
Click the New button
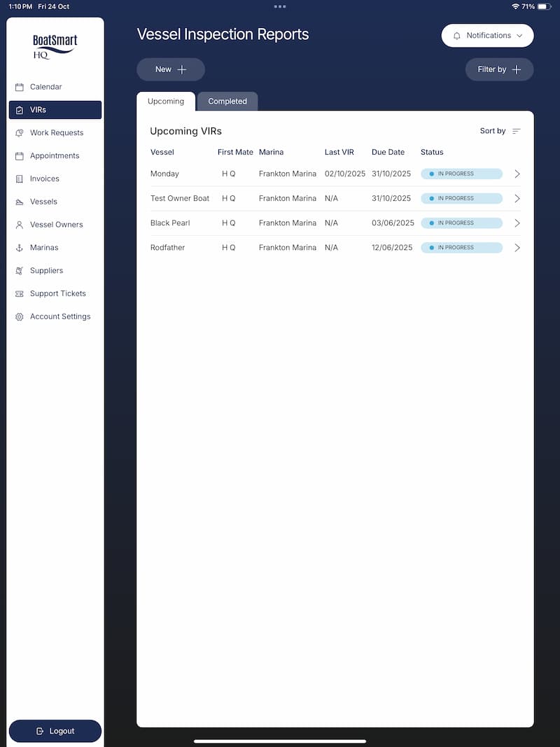[171, 70]
